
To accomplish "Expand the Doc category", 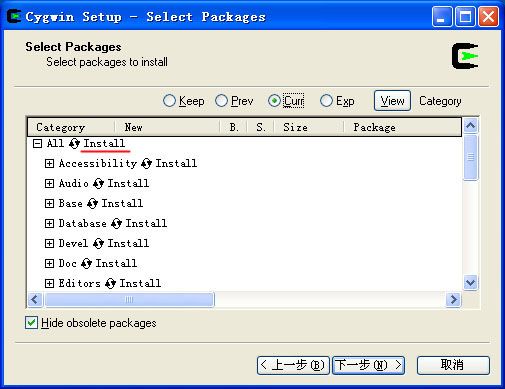I will [49, 264].
